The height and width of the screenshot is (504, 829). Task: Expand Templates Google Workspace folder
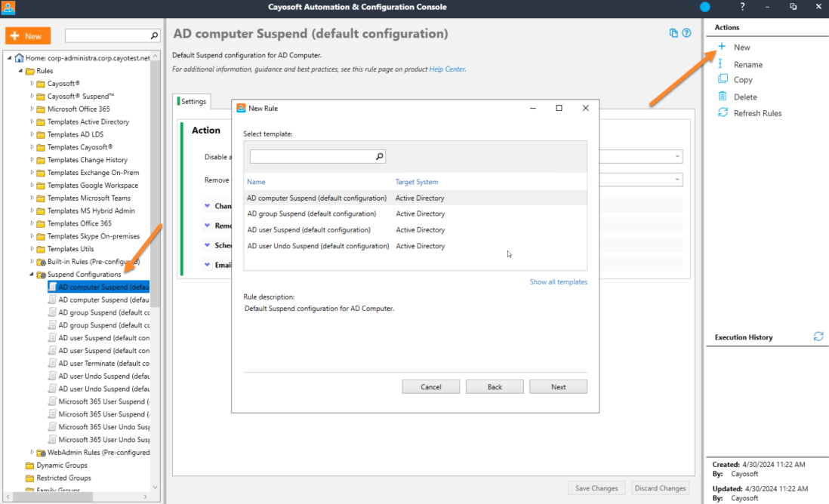pos(32,186)
